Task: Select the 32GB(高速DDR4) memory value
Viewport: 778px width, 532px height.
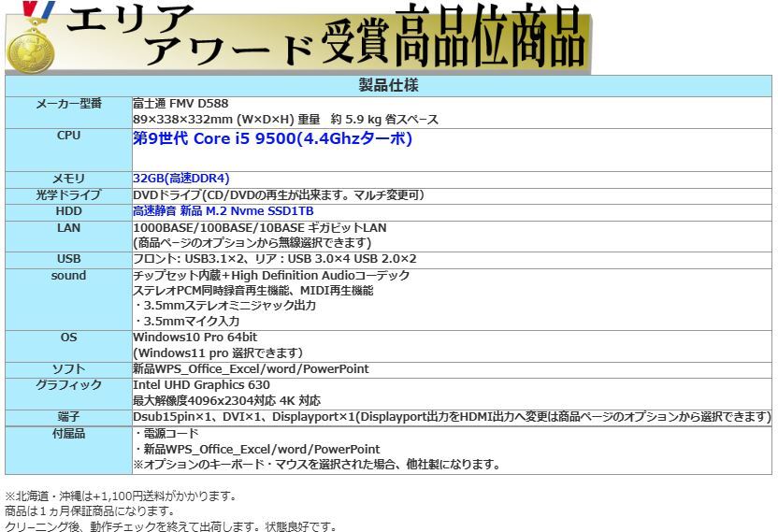Action: pos(181,179)
